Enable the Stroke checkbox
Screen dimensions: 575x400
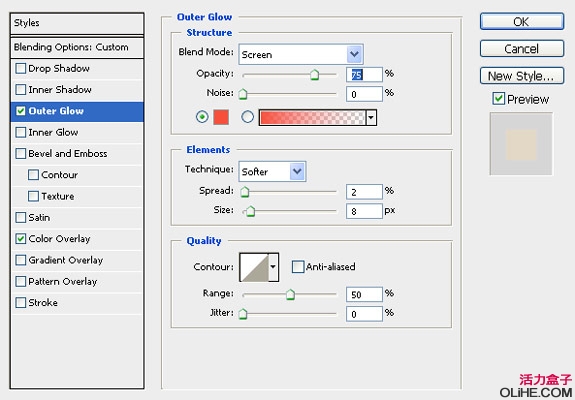point(21,302)
